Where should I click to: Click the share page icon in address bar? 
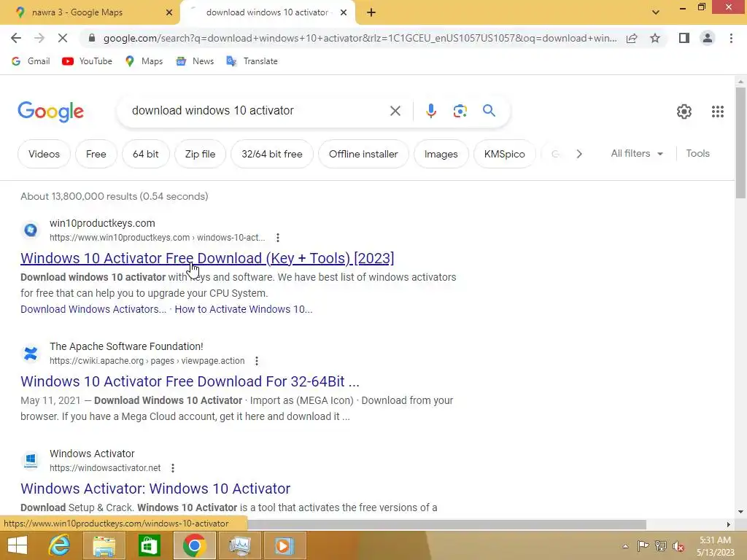click(x=632, y=38)
